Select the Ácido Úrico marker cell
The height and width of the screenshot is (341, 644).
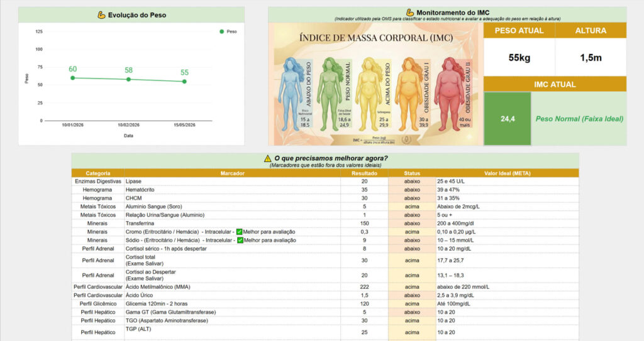pyautogui.click(x=233, y=295)
